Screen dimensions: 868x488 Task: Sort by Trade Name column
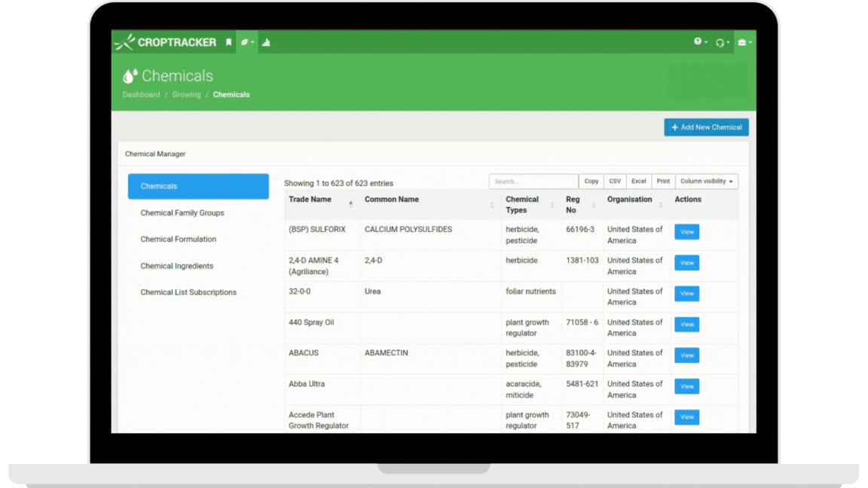(322, 205)
